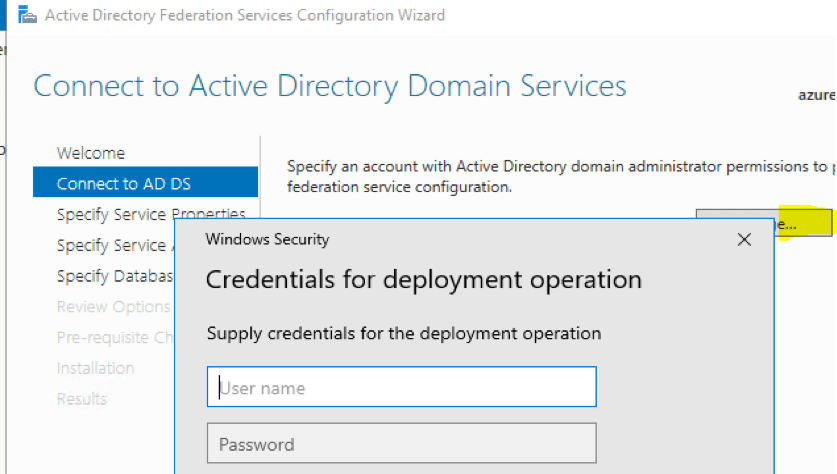Viewport: 837px width, 474px height.
Task: Close the Windows Security dialog
Action: (744, 240)
